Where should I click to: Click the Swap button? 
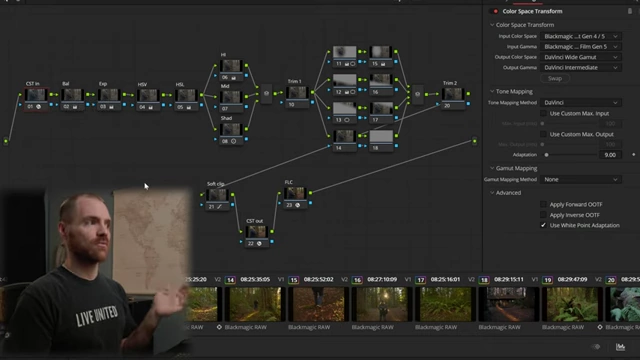pyautogui.click(x=555, y=78)
